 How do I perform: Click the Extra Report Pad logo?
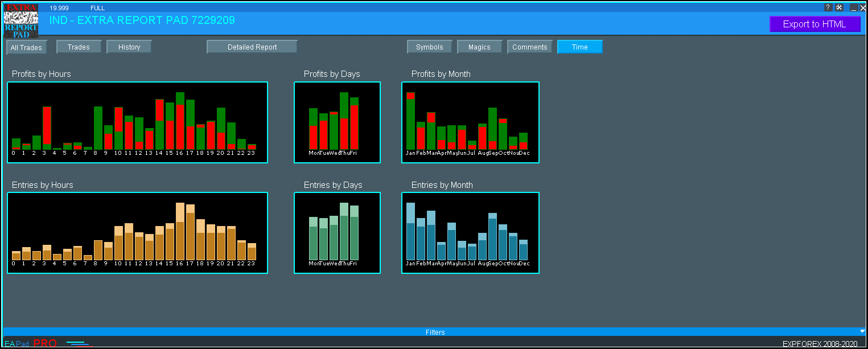[x=21, y=21]
